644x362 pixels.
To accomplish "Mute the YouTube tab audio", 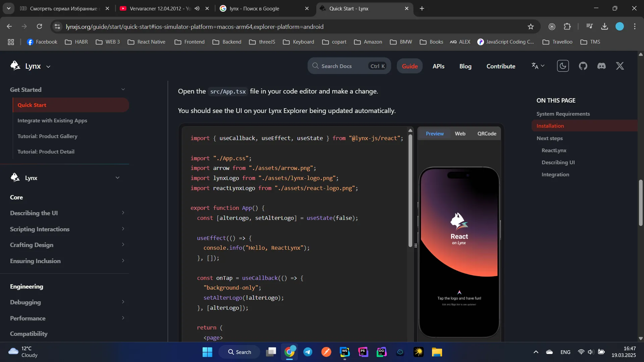I will point(197,8).
